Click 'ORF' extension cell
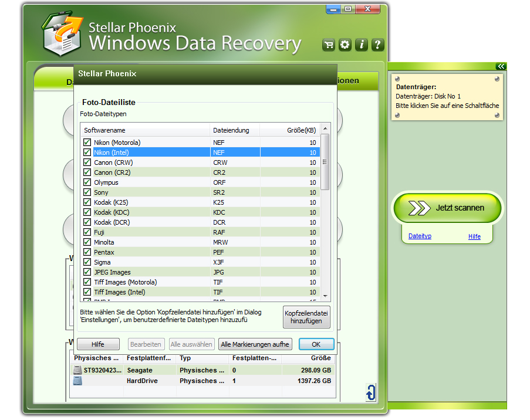Screen dimensions: 530x420 point(220,182)
